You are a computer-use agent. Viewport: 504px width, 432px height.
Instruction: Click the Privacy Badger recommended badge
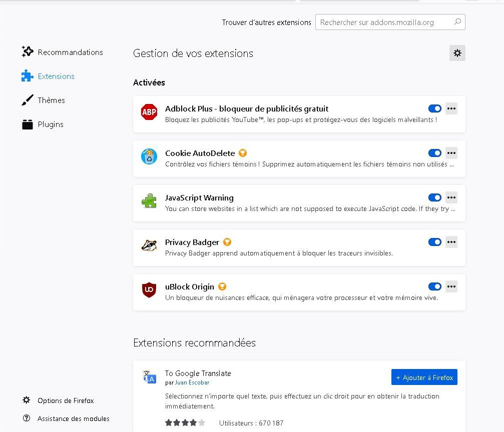point(227,242)
